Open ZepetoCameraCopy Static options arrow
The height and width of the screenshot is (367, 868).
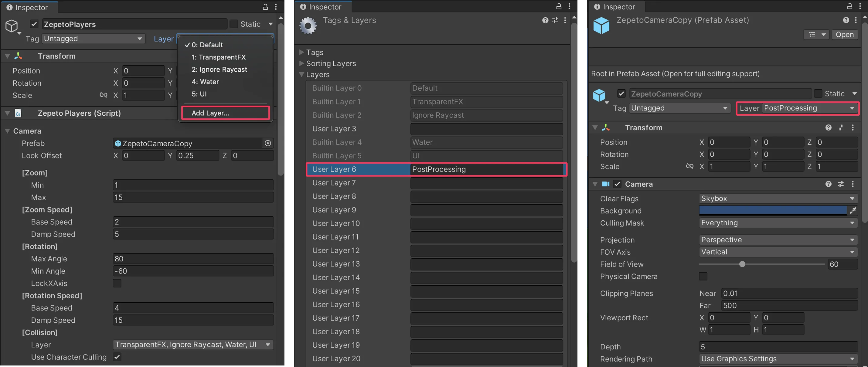click(855, 94)
